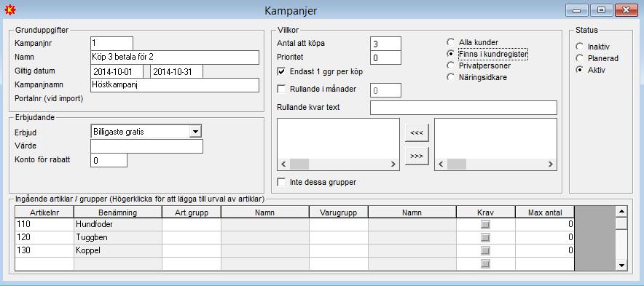644x286 pixels.
Task: Click the Konto för rabatt field
Action: point(109,160)
